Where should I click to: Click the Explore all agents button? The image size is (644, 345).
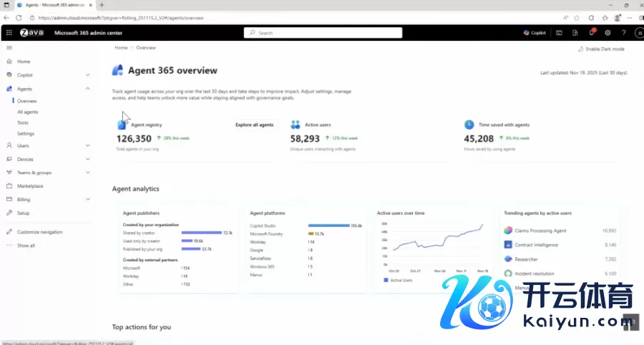pos(255,125)
